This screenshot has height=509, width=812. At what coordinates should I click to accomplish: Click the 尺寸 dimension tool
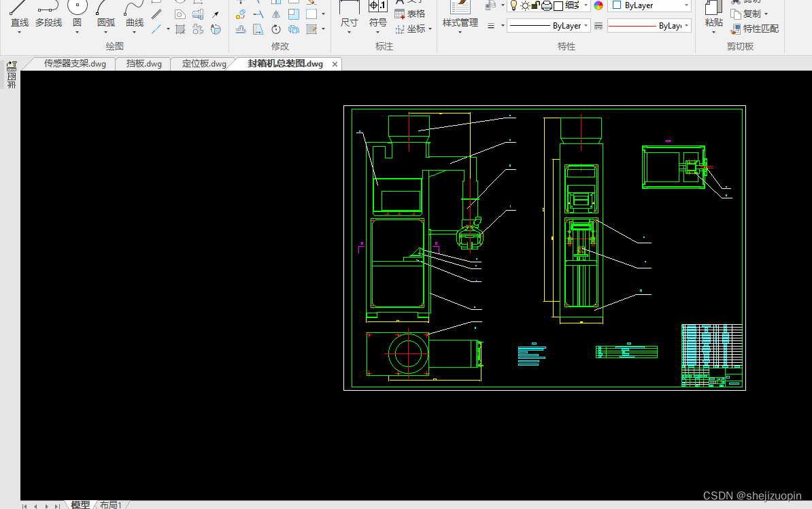[349, 14]
